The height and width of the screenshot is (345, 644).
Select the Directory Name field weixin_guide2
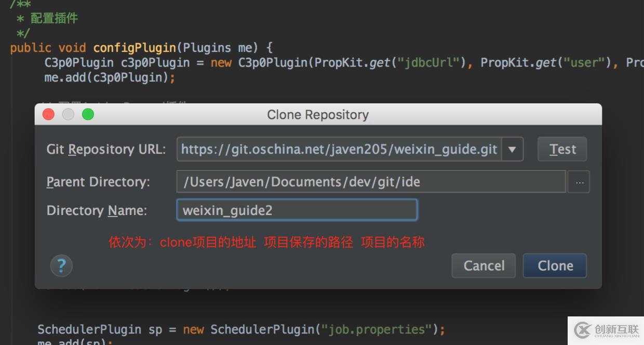(297, 210)
